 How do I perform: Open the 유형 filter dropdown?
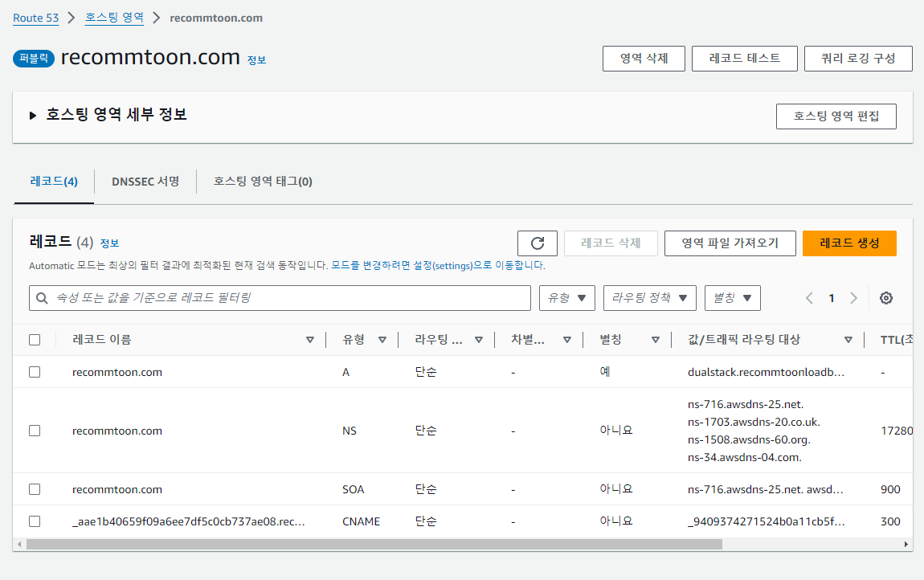(567, 298)
